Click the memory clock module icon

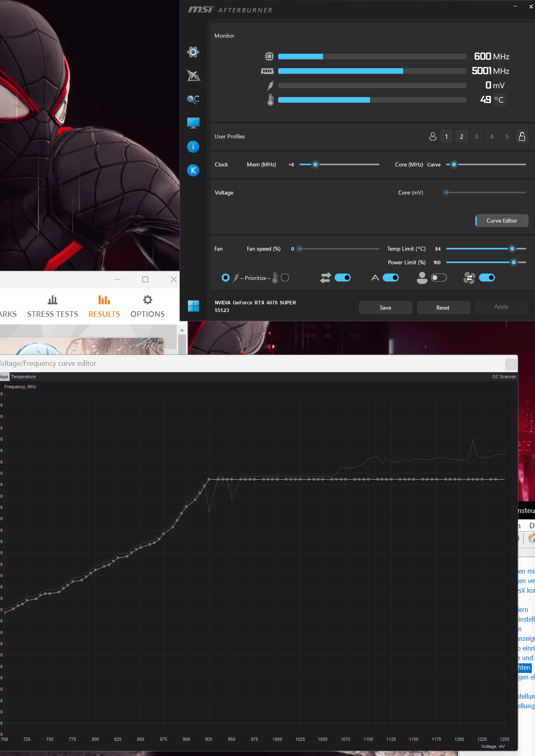tap(267, 71)
